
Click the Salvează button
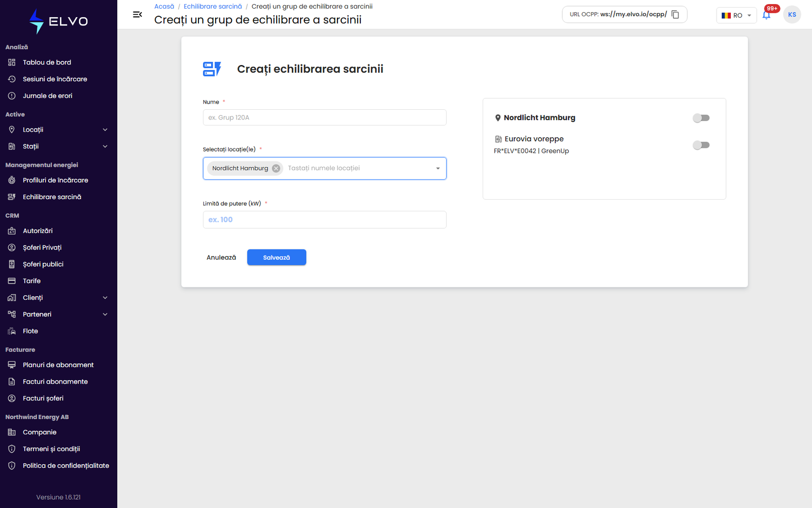(277, 258)
